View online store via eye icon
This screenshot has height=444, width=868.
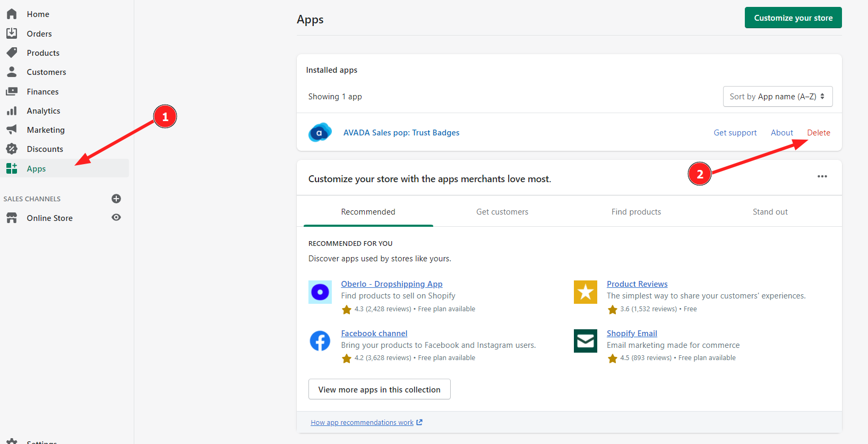coord(116,217)
